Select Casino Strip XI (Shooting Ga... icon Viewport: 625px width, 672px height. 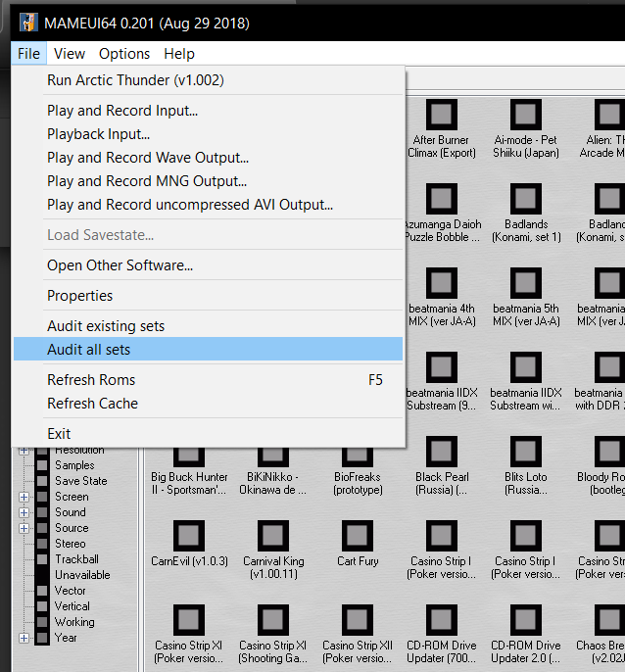click(x=273, y=621)
